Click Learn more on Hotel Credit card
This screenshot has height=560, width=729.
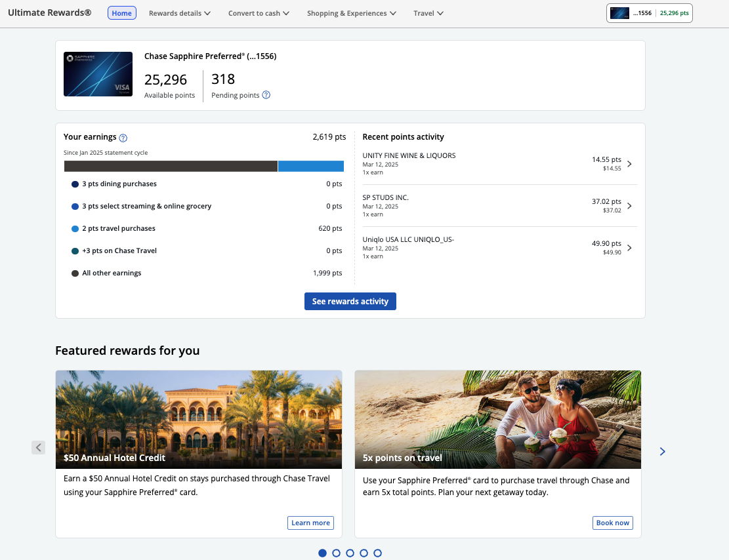tap(310, 523)
